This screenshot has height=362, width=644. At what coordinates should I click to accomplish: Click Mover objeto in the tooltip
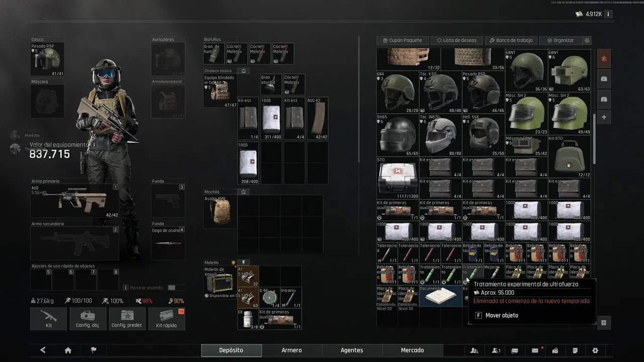(x=502, y=315)
